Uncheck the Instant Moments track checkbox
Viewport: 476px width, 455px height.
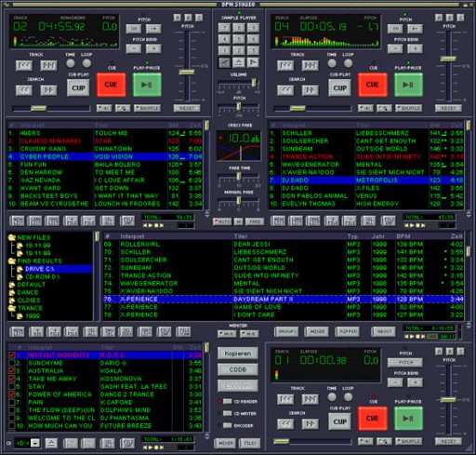click(x=11, y=355)
